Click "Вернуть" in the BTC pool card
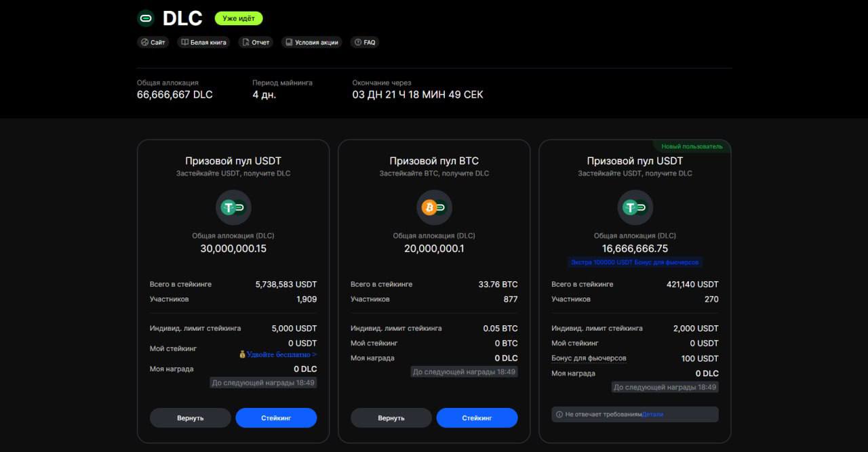Image resolution: width=868 pixels, height=452 pixels. pyautogui.click(x=391, y=418)
